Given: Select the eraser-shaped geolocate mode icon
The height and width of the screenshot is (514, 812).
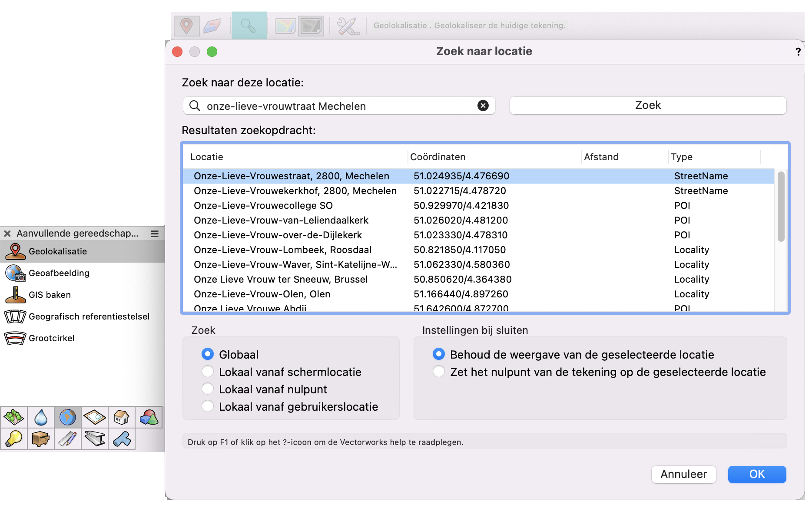Looking at the screenshot, I should pyautogui.click(x=212, y=26).
